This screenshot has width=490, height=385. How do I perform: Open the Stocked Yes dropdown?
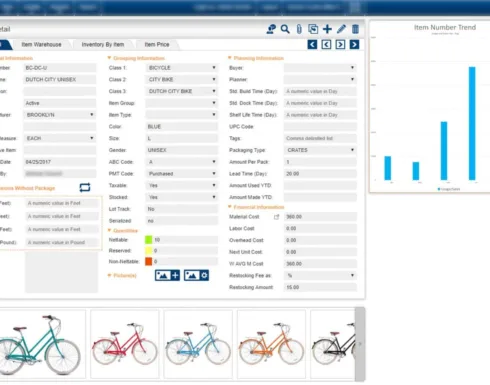pyautogui.click(x=182, y=197)
